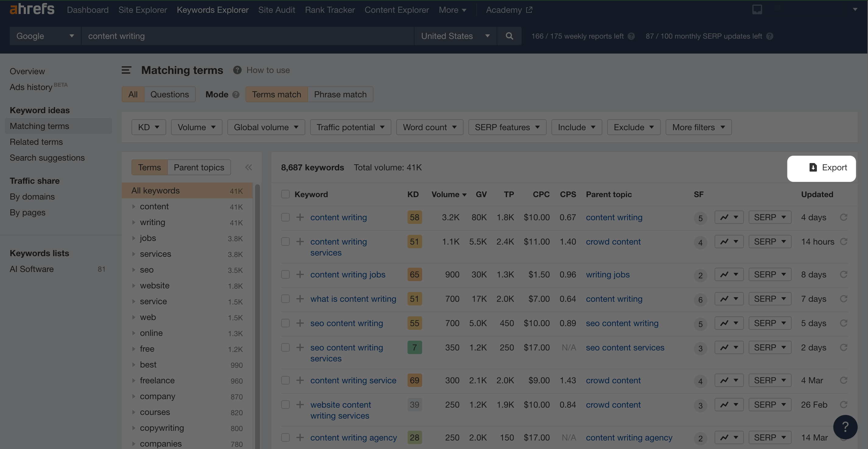This screenshot has width=868, height=449.
Task: Check the 'seo content writing services' checkbox
Action: click(x=285, y=347)
